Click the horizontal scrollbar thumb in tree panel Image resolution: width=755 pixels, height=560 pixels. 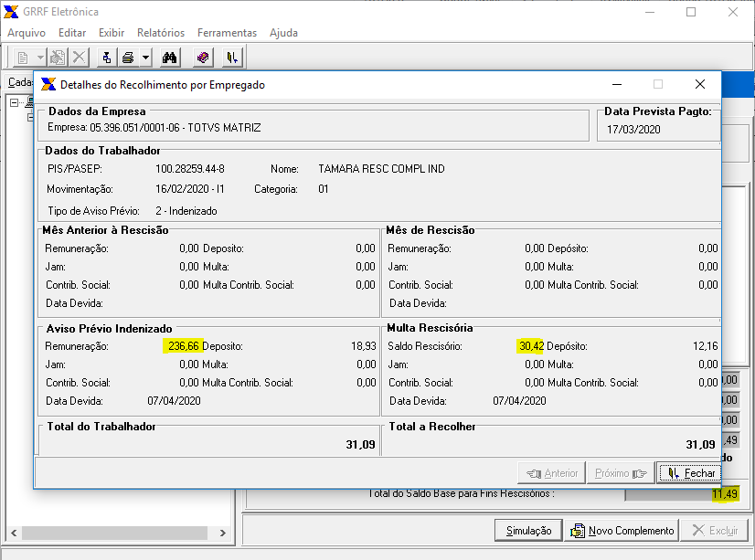pos(114,533)
